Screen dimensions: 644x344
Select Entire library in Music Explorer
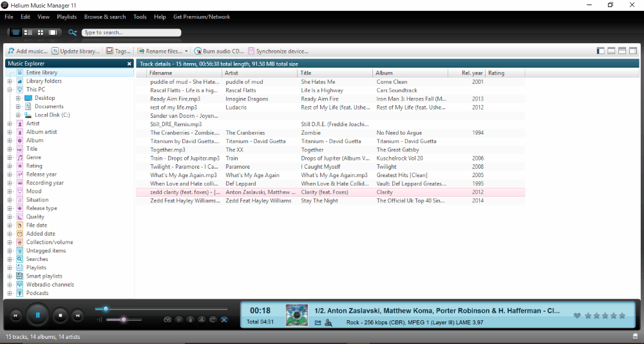[42, 72]
